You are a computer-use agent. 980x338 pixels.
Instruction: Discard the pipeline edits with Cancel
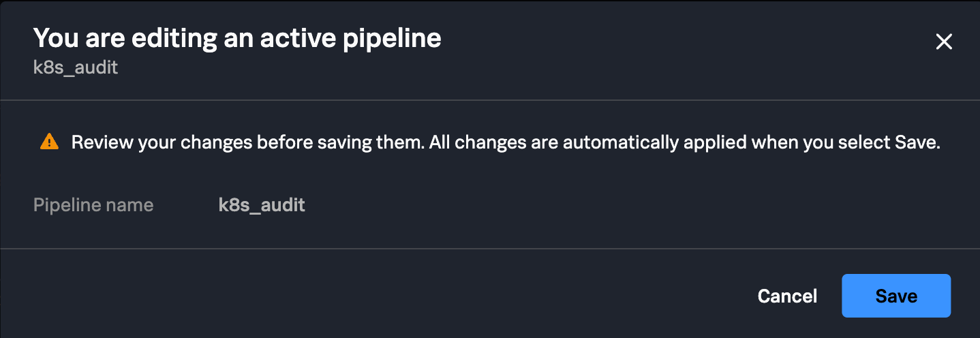[787, 296]
